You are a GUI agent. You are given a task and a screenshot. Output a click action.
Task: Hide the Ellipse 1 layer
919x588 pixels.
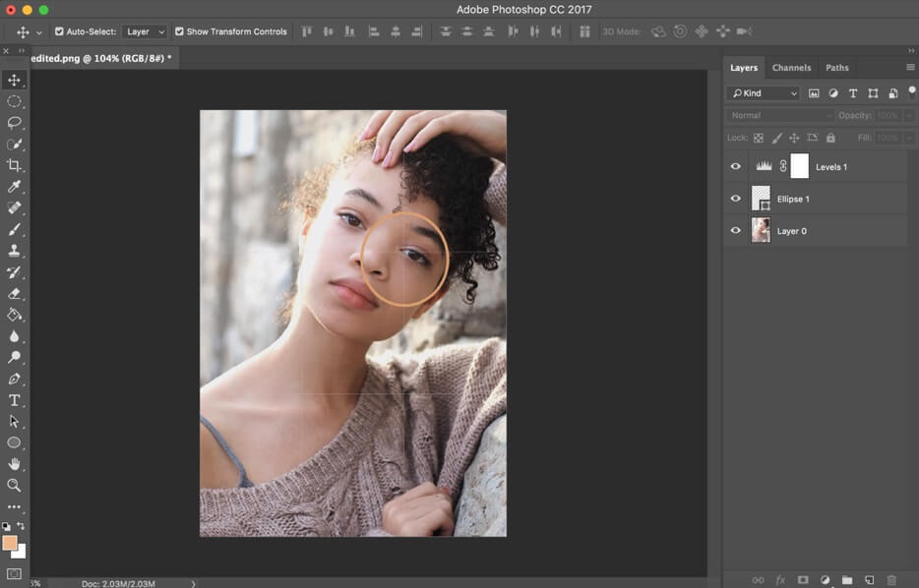[735, 198]
